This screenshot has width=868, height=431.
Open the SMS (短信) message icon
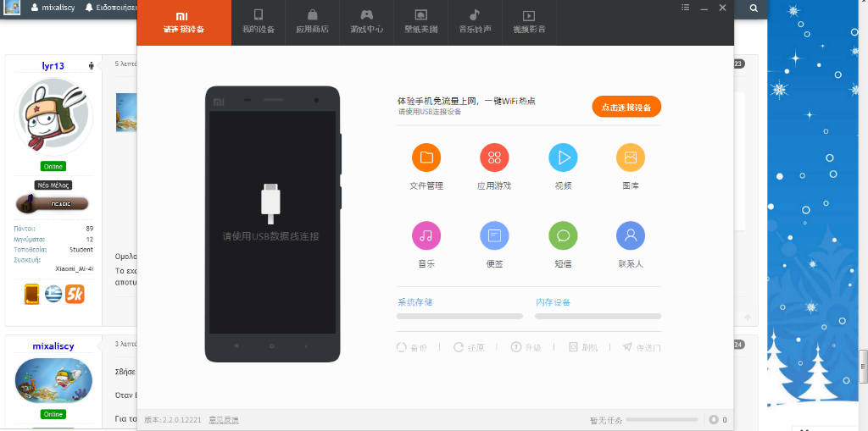pos(563,235)
